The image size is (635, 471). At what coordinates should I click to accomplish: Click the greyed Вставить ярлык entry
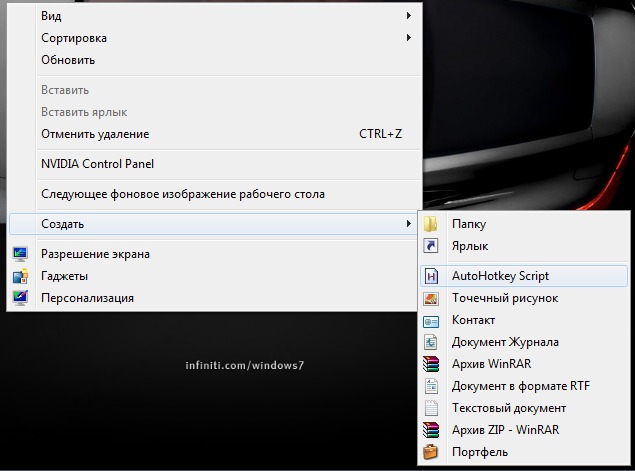(x=213, y=112)
